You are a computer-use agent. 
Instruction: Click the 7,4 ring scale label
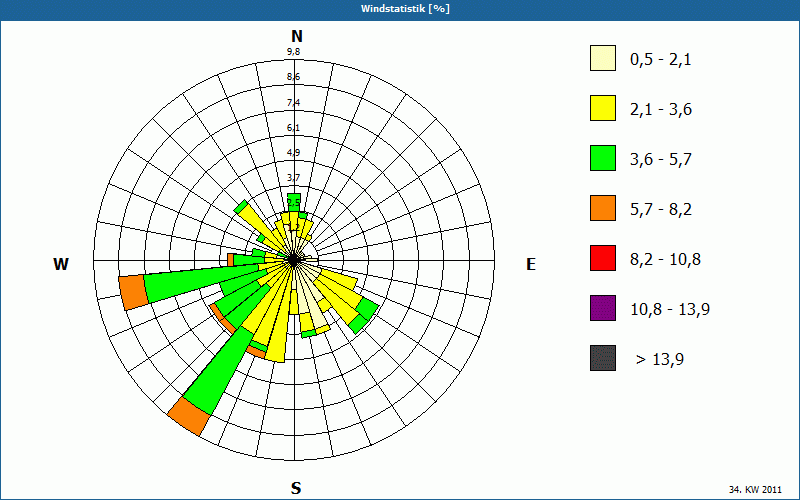click(293, 103)
